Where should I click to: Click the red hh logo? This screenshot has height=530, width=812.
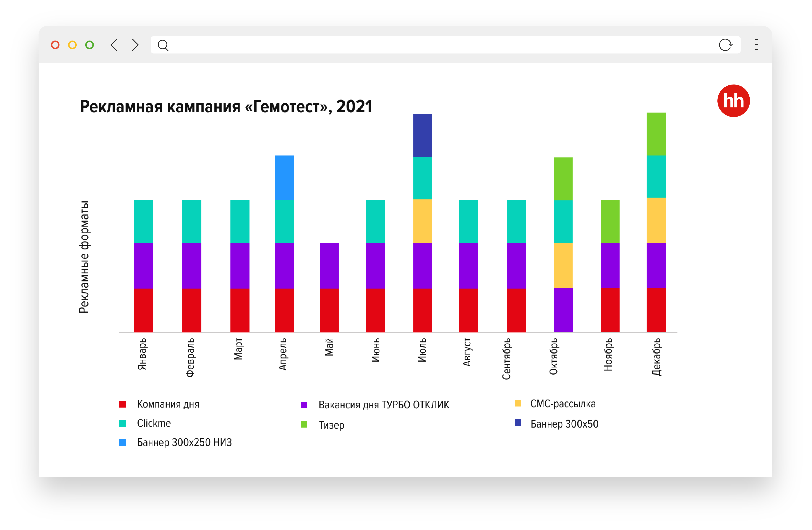(733, 101)
